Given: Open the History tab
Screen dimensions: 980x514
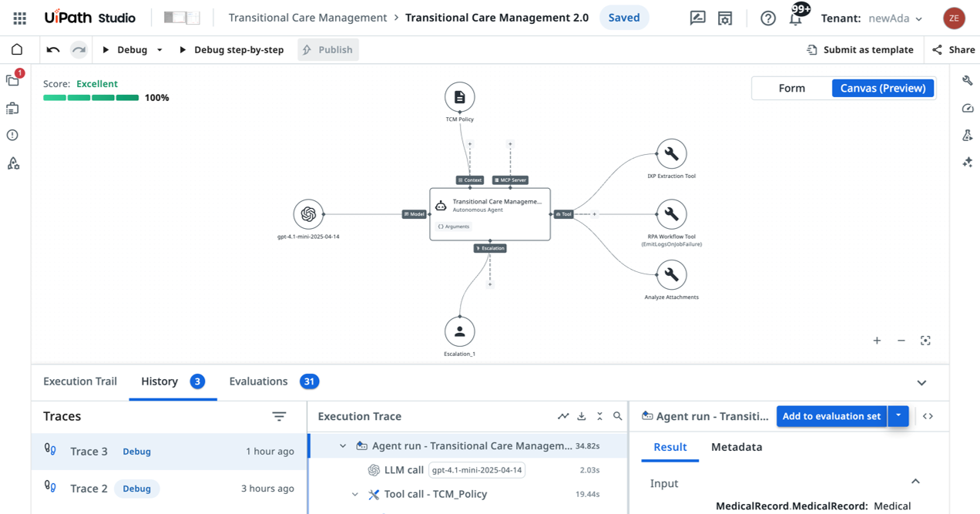Looking at the screenshot, I should (x=173, y=381).
